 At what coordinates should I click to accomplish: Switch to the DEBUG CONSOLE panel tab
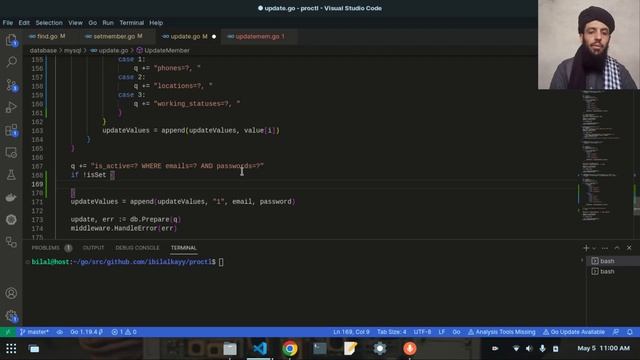coord(137,248)
